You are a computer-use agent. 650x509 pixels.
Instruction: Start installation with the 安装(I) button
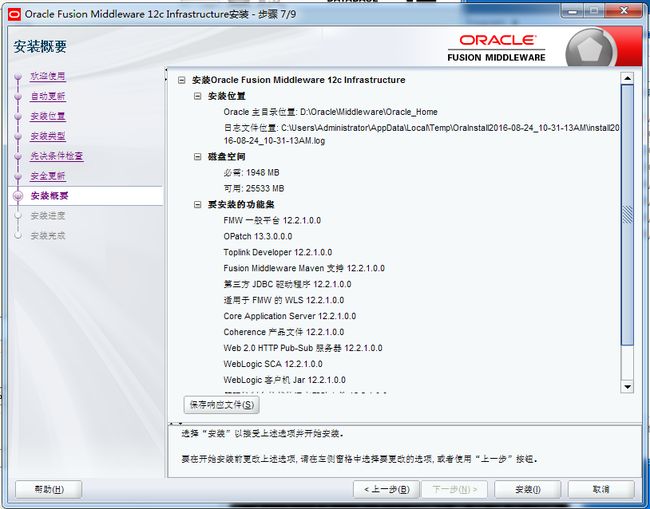(528, 489)
